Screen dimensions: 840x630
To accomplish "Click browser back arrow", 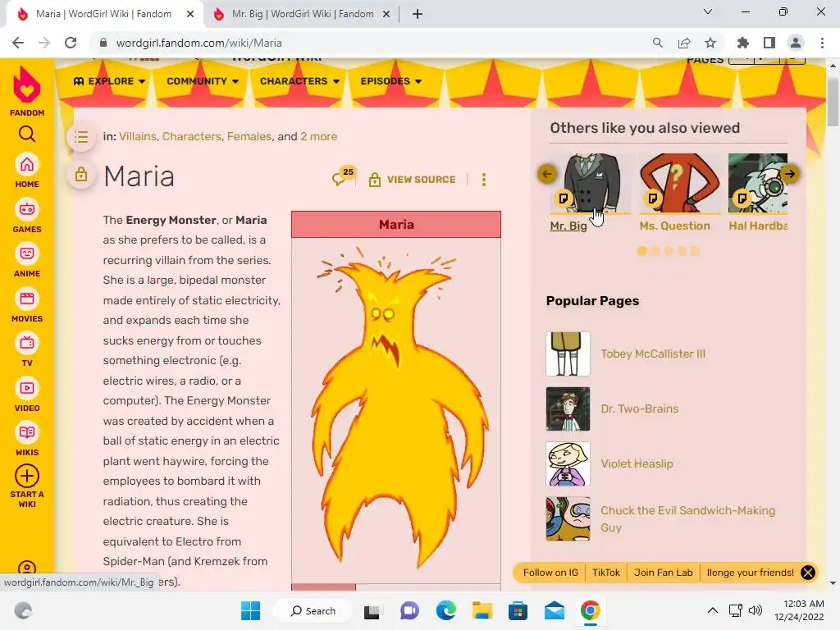I will [18, 43].
